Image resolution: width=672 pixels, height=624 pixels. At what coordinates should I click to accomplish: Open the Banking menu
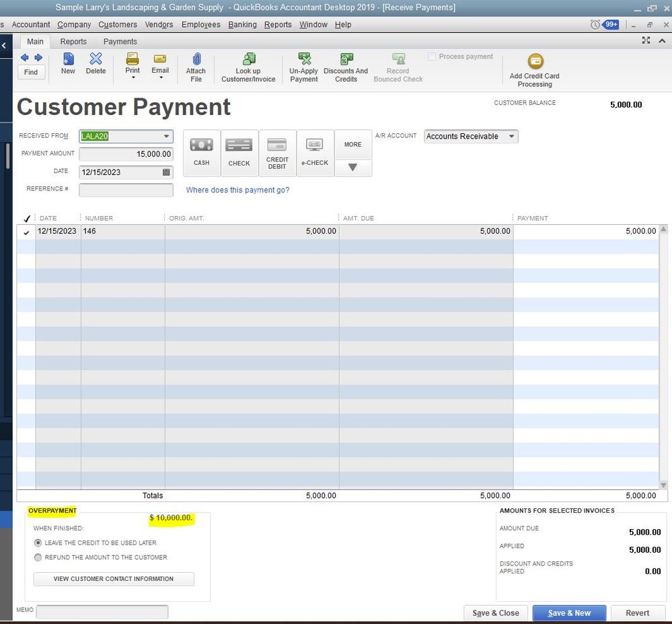click(x=242, y=25)
